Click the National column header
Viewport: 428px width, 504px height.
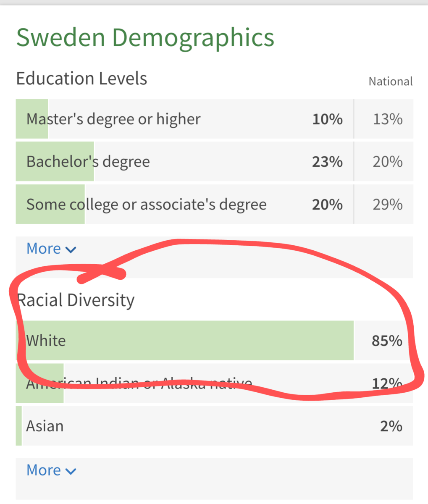(x=390, y=81)
